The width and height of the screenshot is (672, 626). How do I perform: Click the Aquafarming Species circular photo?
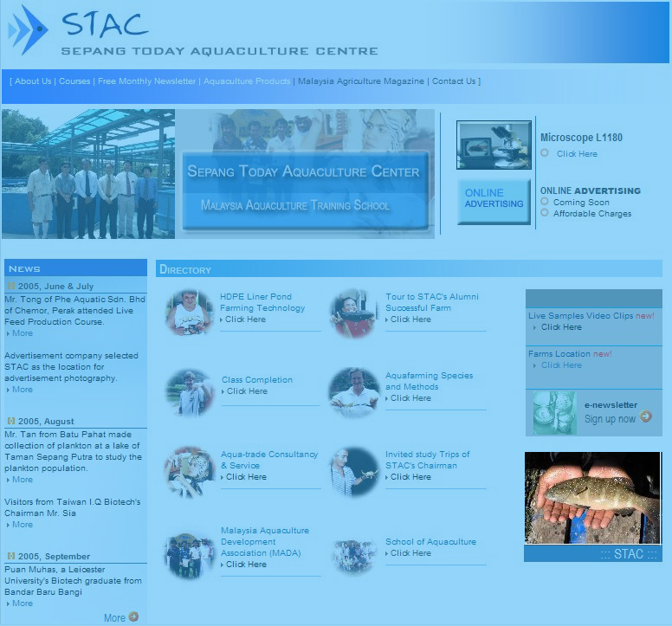(x=354, y=392)
